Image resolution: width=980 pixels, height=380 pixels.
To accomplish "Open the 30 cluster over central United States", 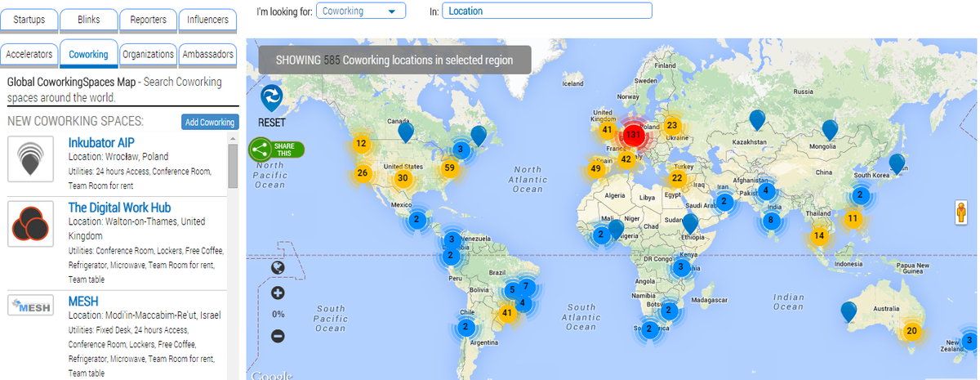I will (x=403, y=178).
